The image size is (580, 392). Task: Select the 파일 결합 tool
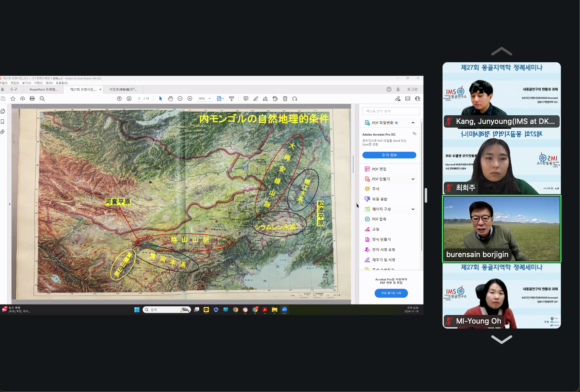[376, 199]
